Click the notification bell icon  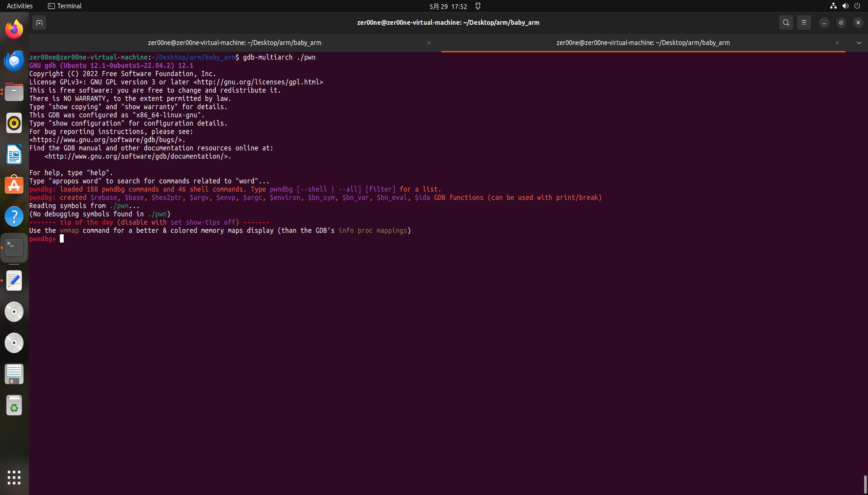[x=478, y=6]
